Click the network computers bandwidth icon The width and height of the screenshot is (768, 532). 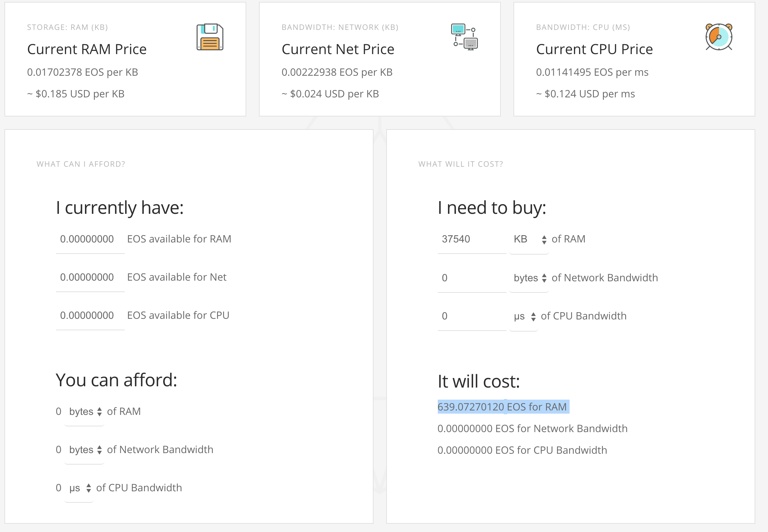pyautogui.click(x=464, y=37)
